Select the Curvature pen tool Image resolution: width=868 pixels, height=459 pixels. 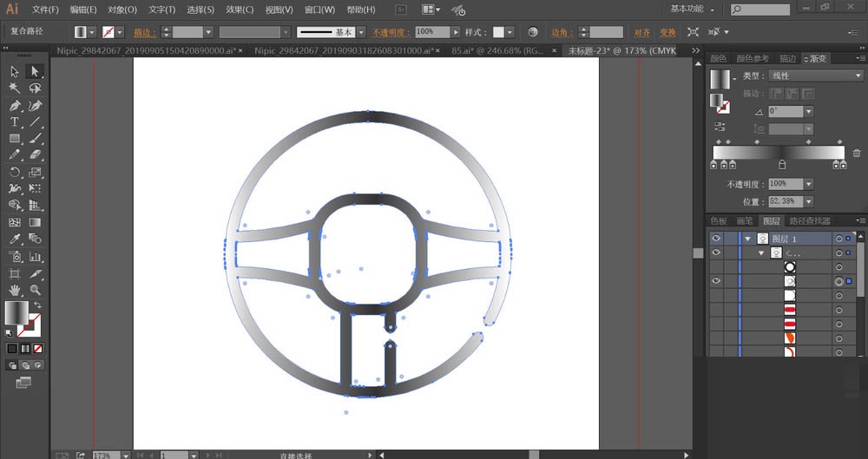(35, 105)
